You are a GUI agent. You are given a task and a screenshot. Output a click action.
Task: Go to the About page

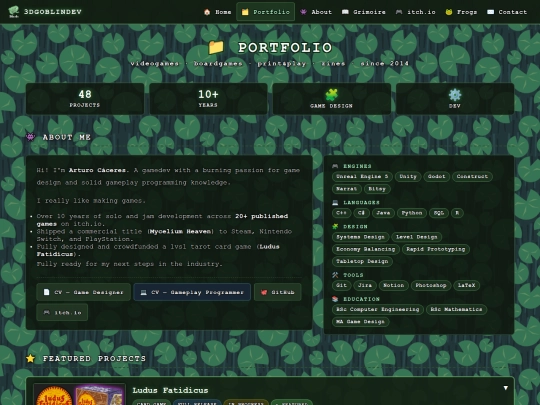(316, 12)
